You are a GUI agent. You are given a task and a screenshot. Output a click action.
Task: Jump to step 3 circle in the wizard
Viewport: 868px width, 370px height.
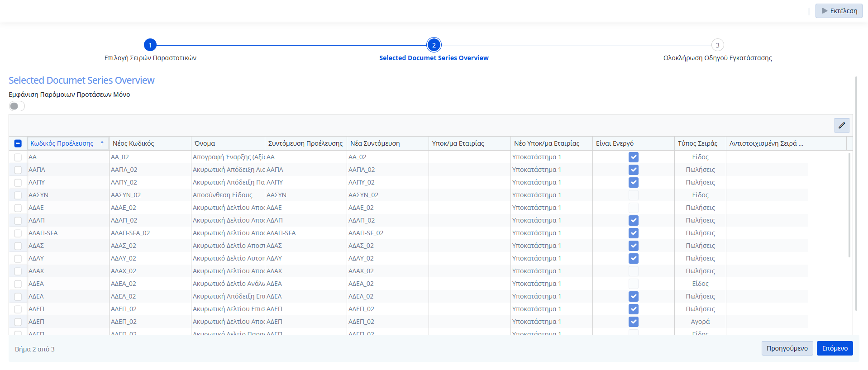[x=717, y=45]
